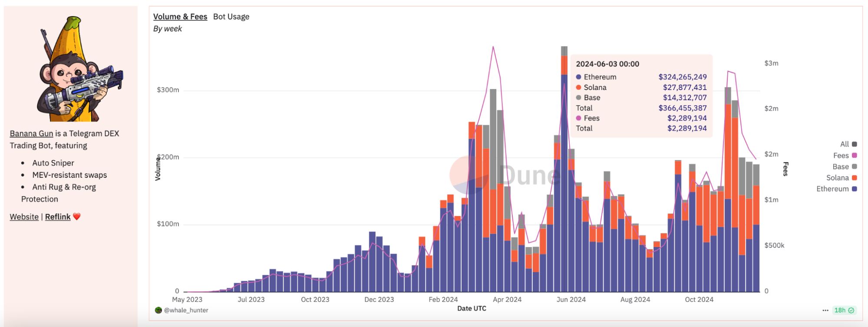The width and height of the screenshot is (868, 327).
Task: Open the Banana Gun link
Action: tap(31, 133)
